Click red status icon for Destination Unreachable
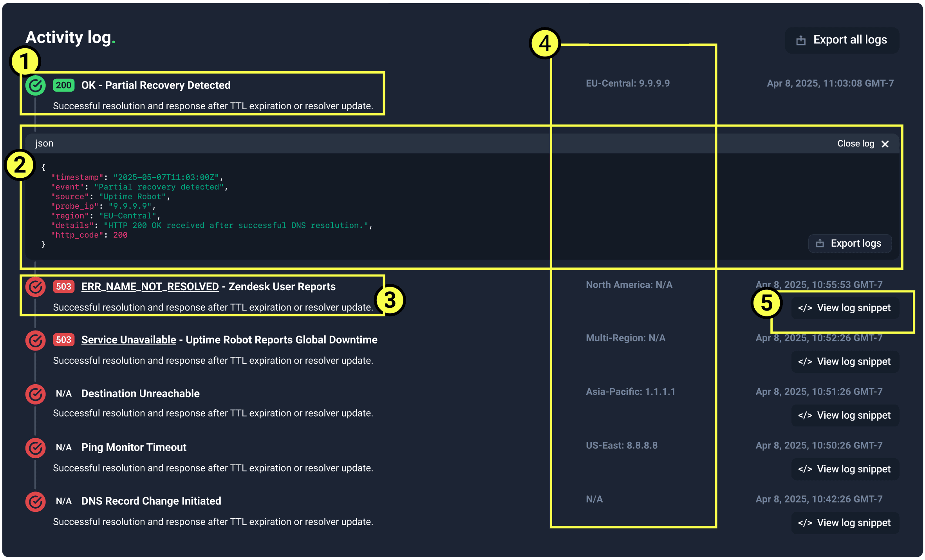 (x=36, y=394)
